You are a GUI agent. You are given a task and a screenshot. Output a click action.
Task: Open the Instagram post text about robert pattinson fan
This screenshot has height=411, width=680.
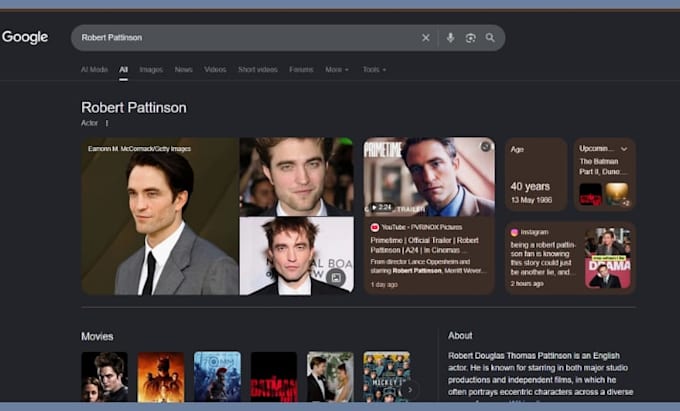[543, 258]
